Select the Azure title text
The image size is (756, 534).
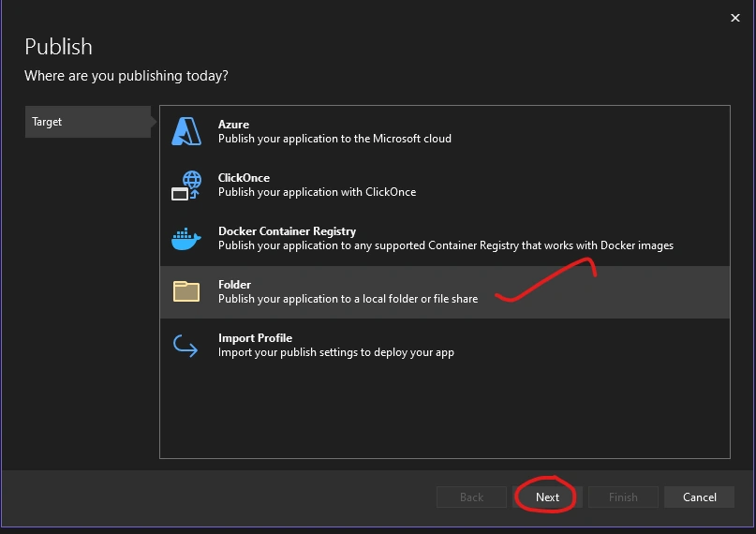coord(234,125)
